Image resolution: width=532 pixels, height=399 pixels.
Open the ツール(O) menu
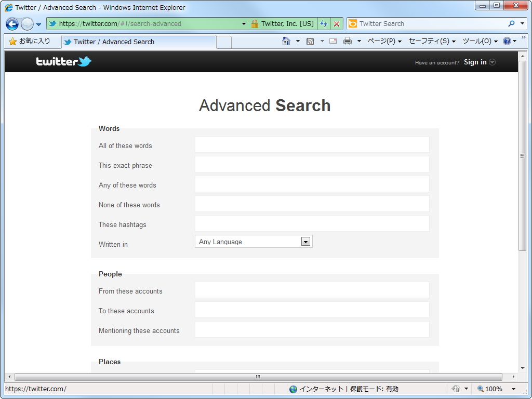478,41
